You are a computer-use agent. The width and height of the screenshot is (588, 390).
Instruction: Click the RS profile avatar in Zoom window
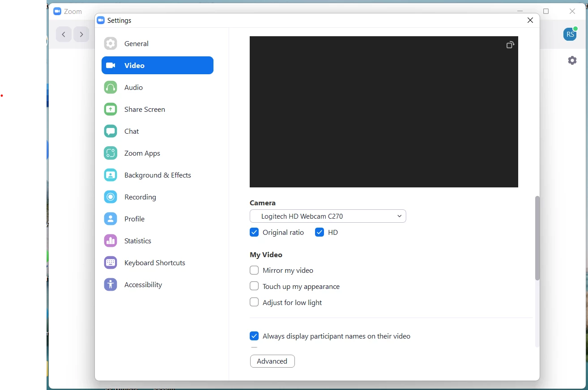tap(570, 34)
